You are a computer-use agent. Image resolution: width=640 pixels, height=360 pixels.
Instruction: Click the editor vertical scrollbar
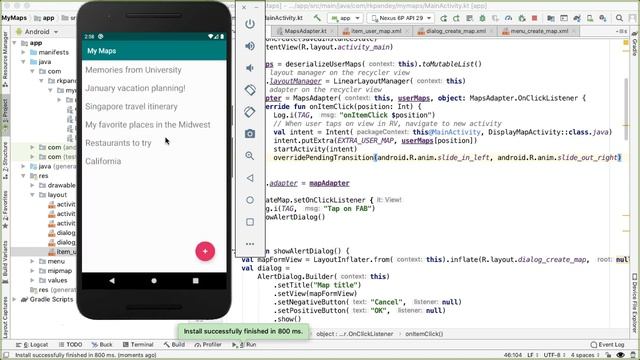coord(625,108)
